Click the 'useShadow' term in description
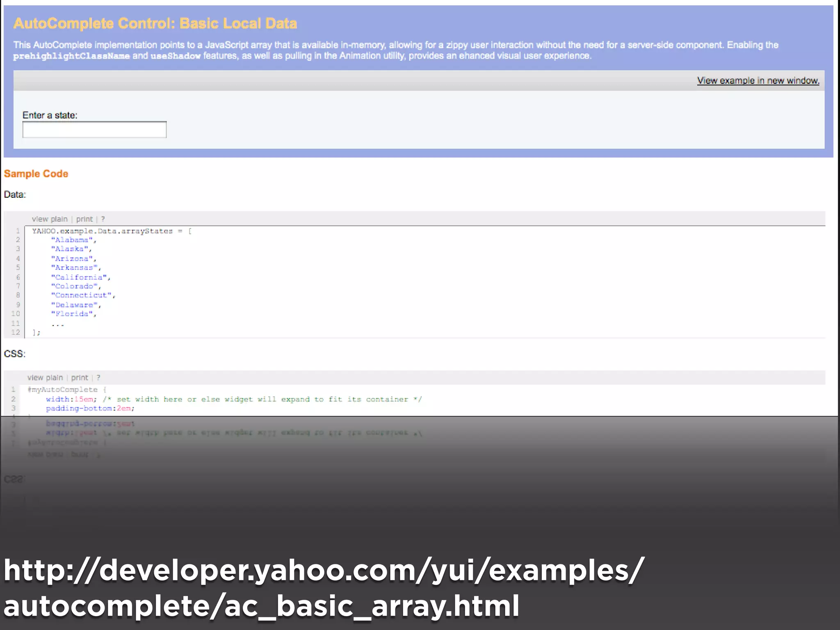 click(176, 56)
